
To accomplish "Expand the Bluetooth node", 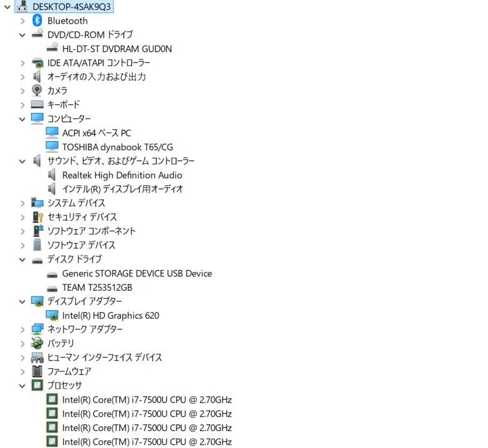I will click(22, 21).
